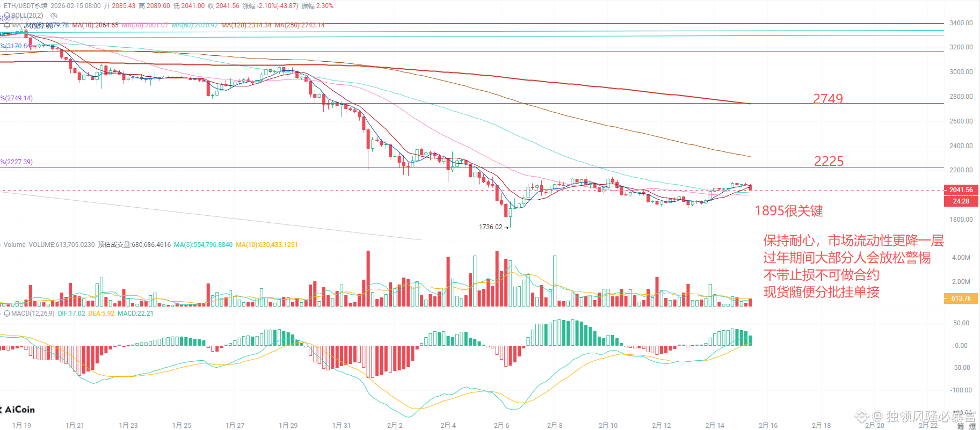This screenshot has height=430, width=980.
Task: Click the 2026-02-15 08:00 timestamp
Action: click(x=76, y=6)
